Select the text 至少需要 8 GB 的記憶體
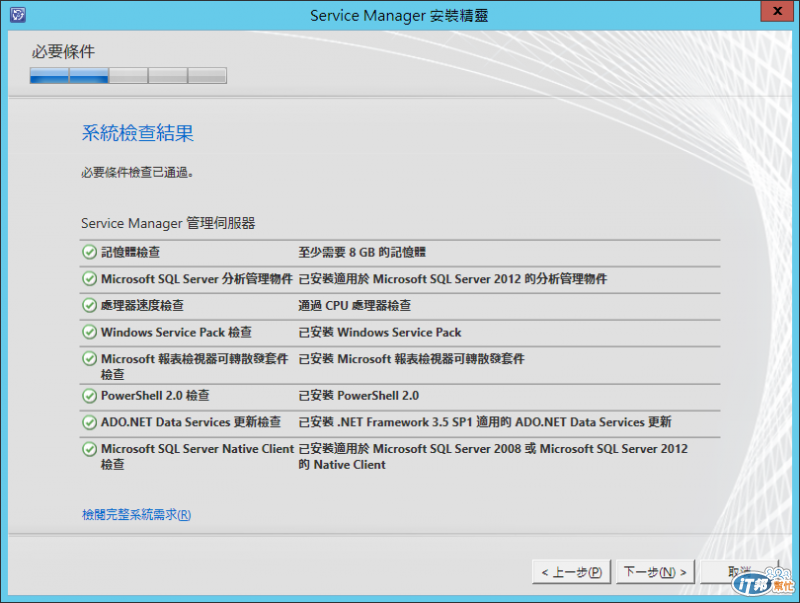The width and height of the screenshot is (800, 603). 362,252
